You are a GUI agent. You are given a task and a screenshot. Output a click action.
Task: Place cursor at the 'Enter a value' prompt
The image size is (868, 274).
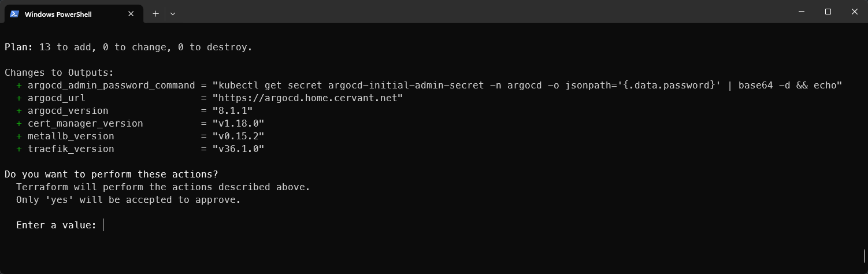pyautogui.click(x=104, y=225)
